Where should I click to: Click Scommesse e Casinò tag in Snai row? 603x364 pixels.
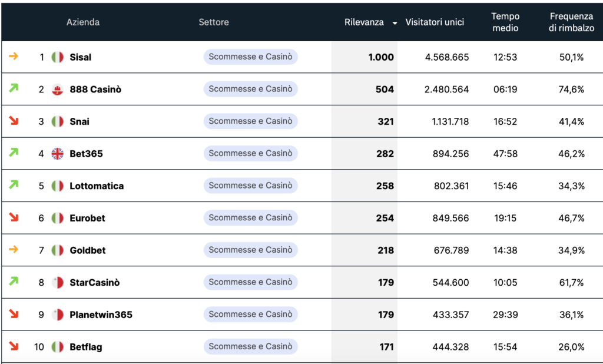[x=250, y=121]
